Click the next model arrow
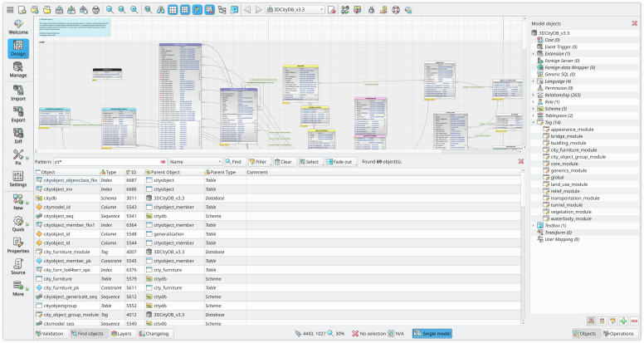This screenshot has width=644, height=343. pos(259,9)
